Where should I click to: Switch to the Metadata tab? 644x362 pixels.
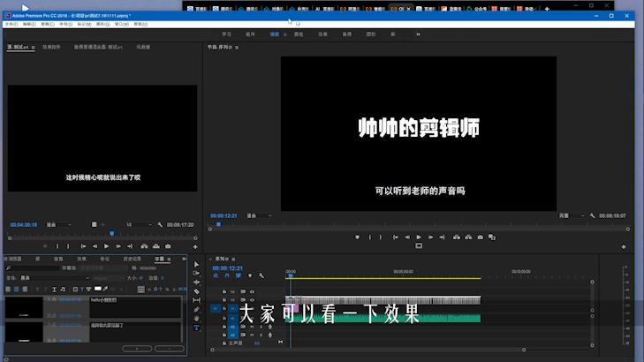coord(143,47)
